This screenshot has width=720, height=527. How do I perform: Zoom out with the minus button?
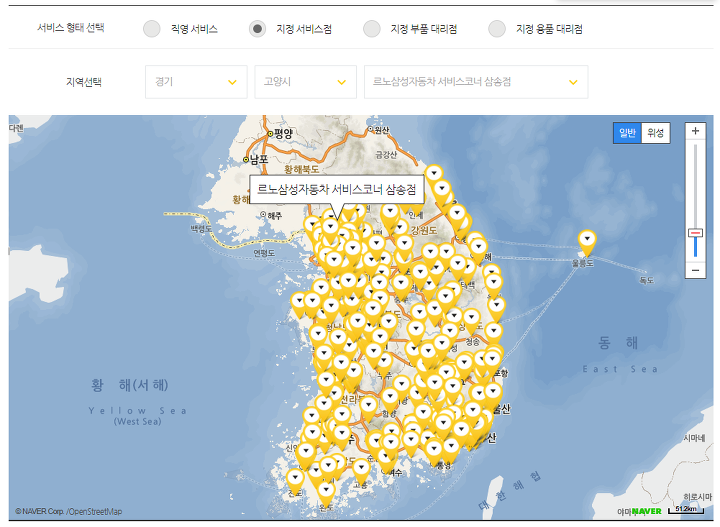(x=695, y=270)
